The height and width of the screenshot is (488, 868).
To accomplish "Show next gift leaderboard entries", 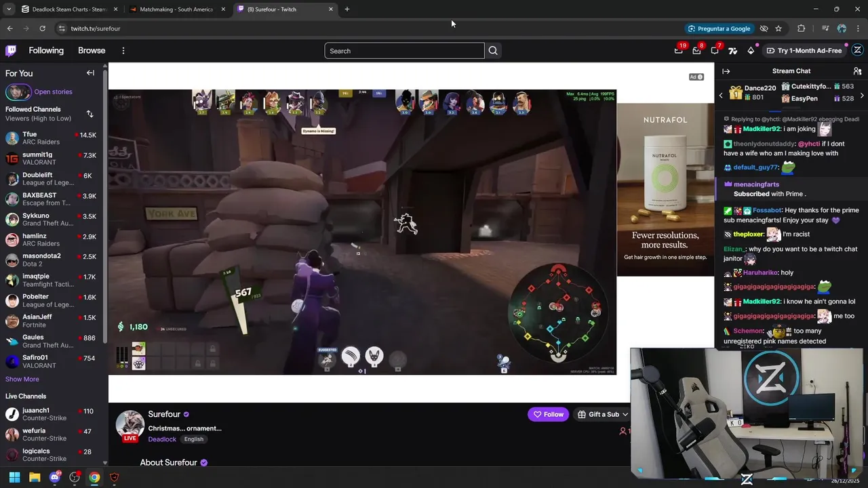I will point(862,96).
